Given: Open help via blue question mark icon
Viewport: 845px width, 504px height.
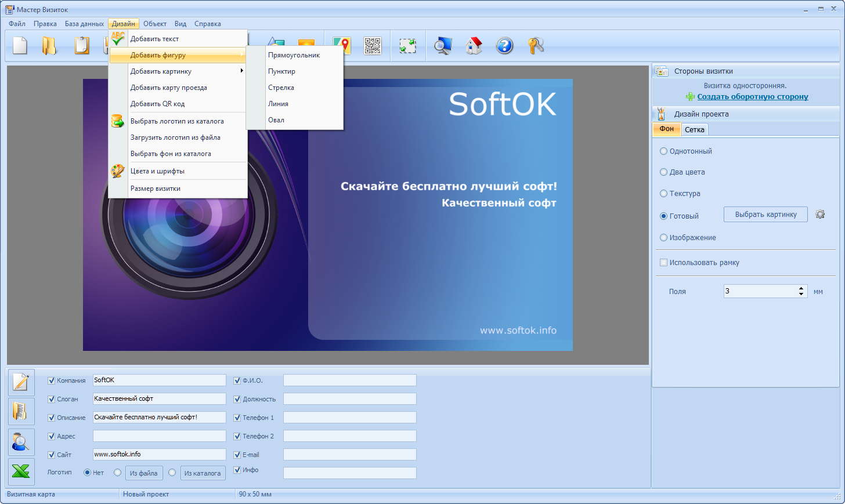Looking at the screenshot, I should (x=504, y=46).
